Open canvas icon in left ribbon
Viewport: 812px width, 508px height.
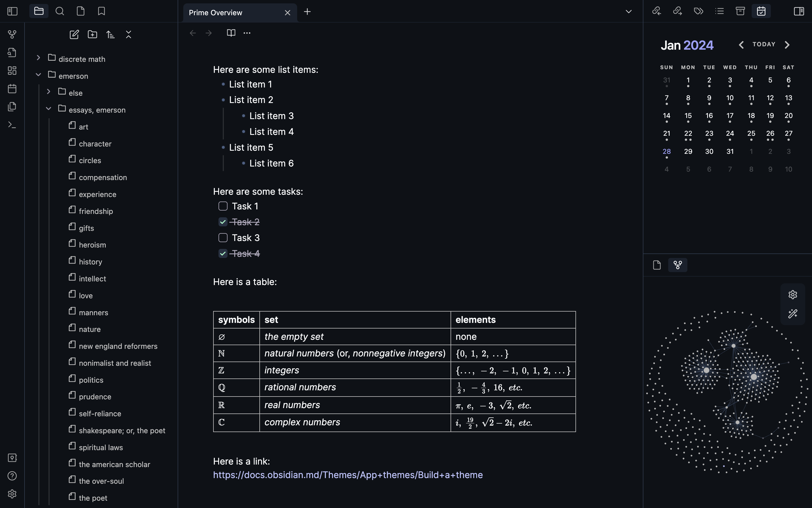(12, 71)
